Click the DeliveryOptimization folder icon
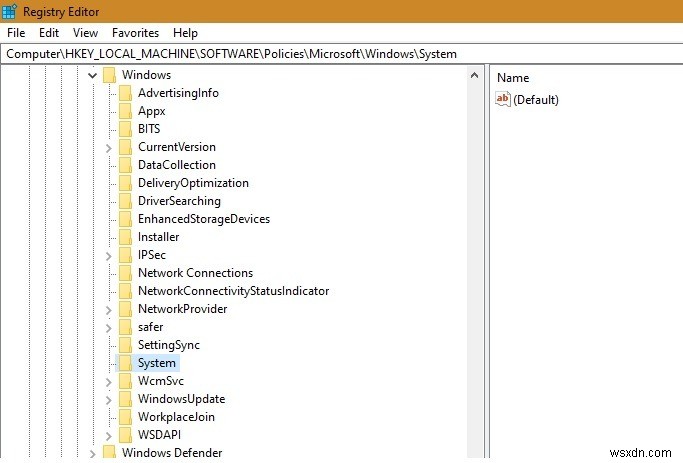 (x=125, y=183)
